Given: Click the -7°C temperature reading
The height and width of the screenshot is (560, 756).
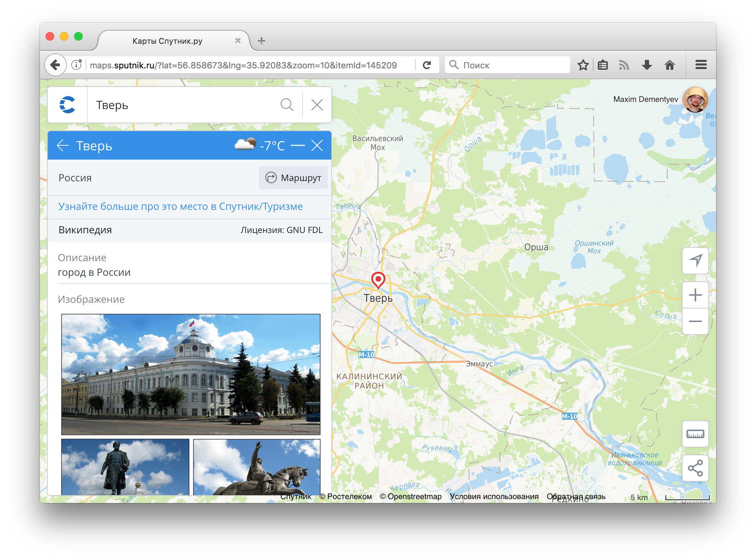Looking at the screenshot, I should tap(272, 146).
